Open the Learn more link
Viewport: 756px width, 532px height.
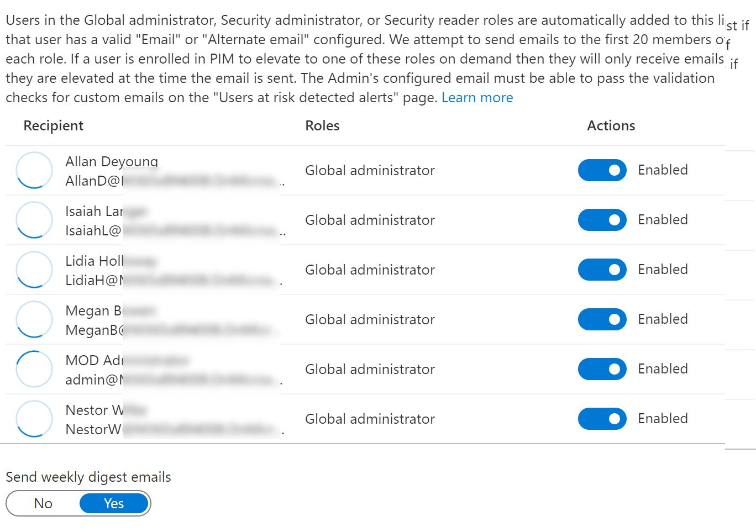477,98
